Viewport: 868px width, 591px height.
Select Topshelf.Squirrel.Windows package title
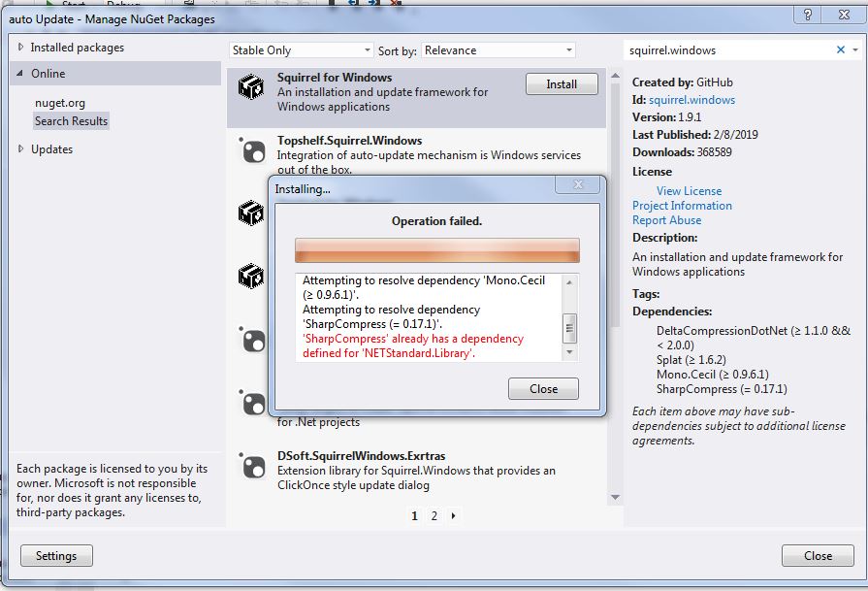pyautogui.click(x=349, y=141)
